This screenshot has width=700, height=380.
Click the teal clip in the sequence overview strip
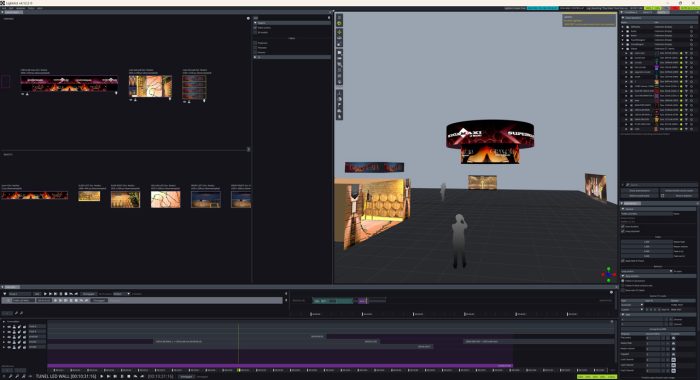click(x=333, y=301)
